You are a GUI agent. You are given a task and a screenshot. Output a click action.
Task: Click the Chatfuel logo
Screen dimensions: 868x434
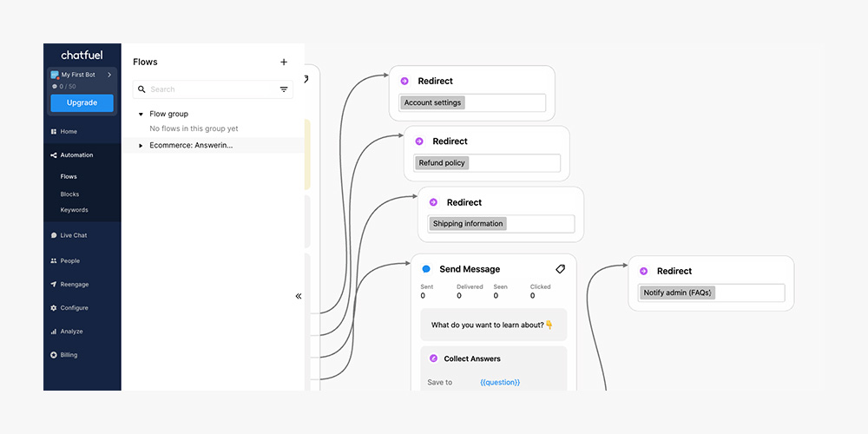(x=82, y=55)
